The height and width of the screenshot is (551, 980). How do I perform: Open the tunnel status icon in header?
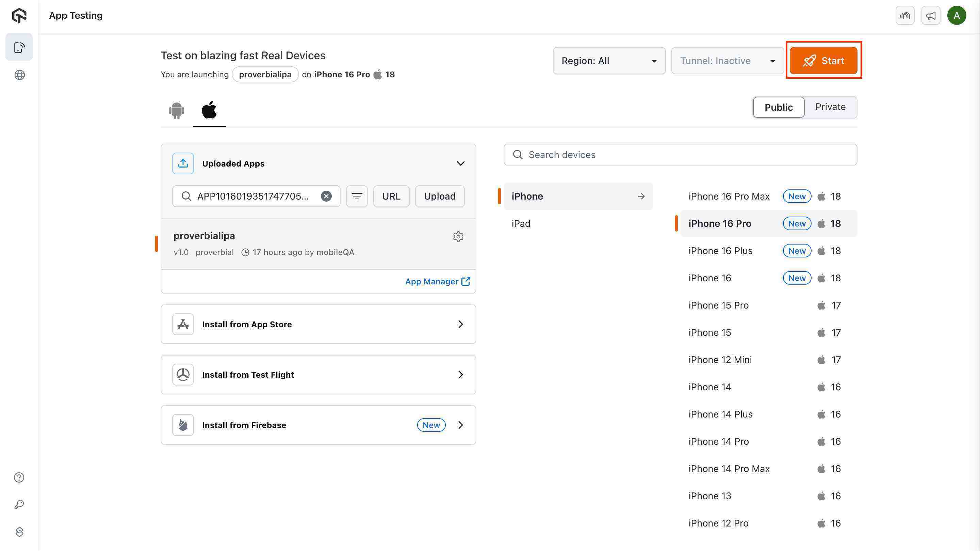(905, 16)
